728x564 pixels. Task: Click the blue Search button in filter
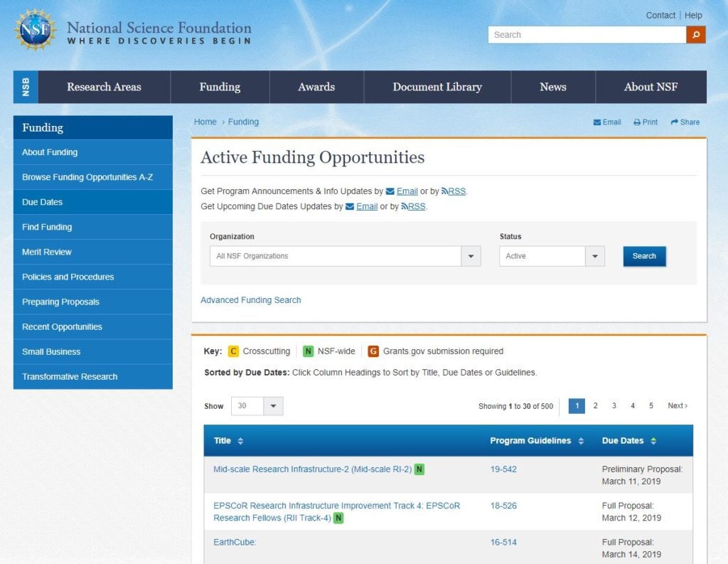pyautogui.click(x=644, y=256)
